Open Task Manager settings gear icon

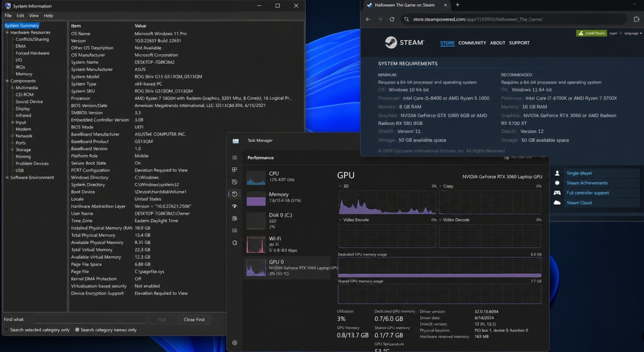tap(234, 343)
